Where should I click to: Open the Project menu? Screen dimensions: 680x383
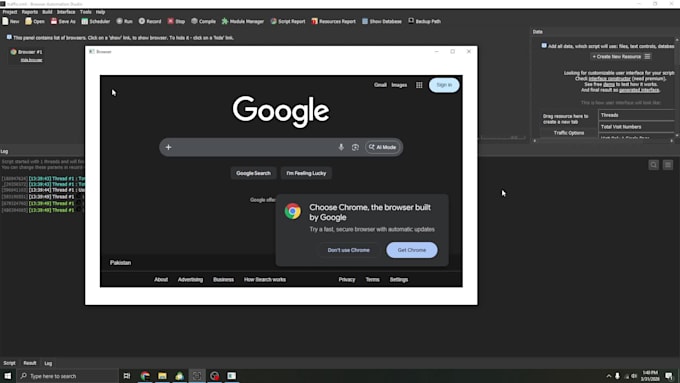[x=10, y=12]
